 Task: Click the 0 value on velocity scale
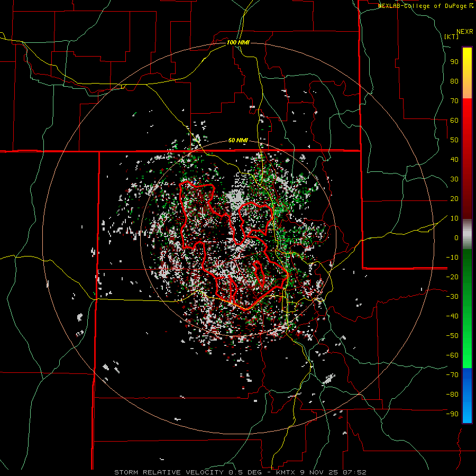456,237
